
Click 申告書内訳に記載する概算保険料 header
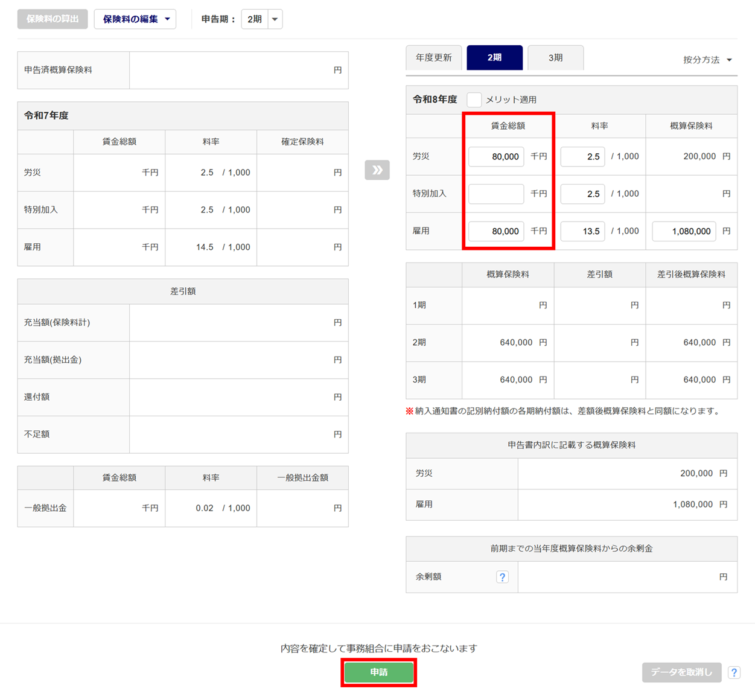click(572, 445)
